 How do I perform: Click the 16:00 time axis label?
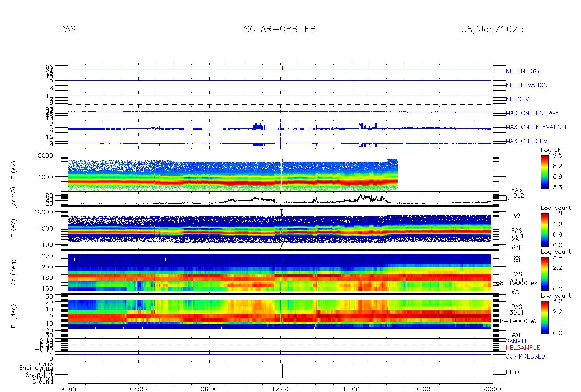[351, 389]
